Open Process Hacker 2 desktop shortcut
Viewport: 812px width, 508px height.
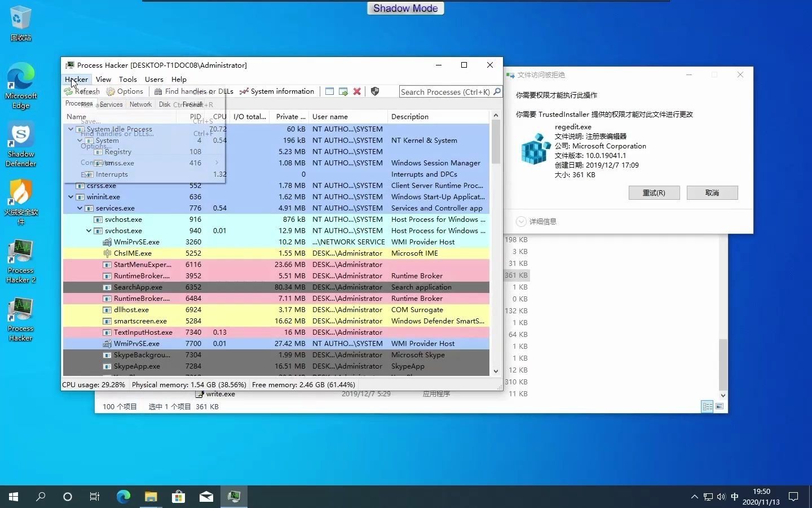point(21,261)
